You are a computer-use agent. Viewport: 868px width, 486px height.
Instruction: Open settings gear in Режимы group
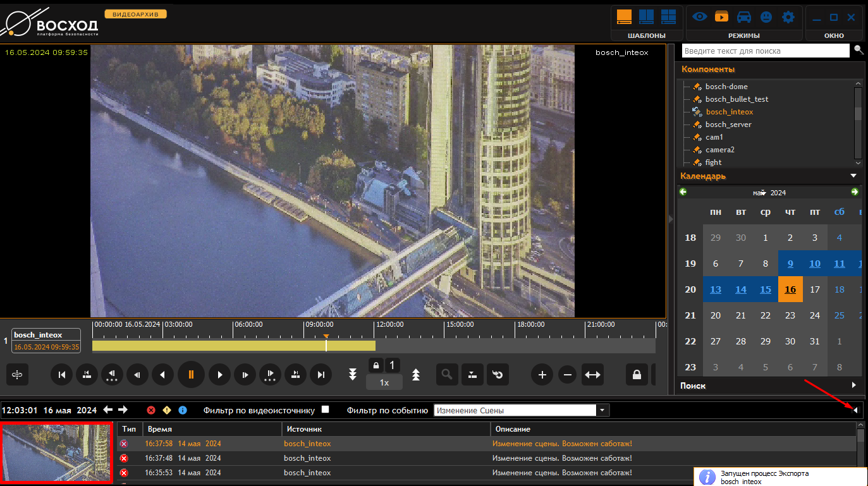pos(788,17)
